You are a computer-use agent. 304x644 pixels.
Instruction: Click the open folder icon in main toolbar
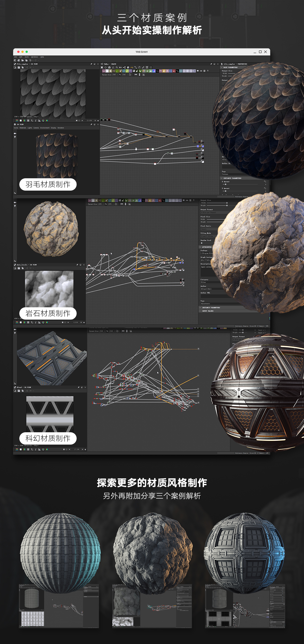coord(23,60)
